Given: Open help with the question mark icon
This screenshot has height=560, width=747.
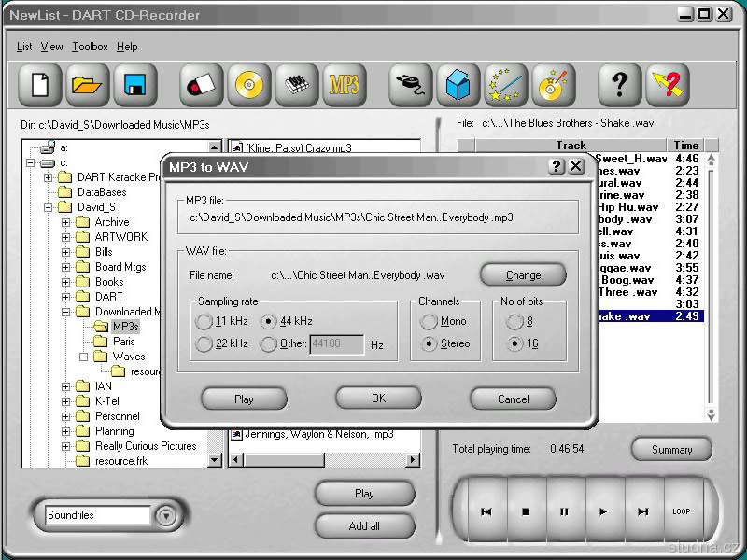Looking at the screenshot, I should 619,86.
